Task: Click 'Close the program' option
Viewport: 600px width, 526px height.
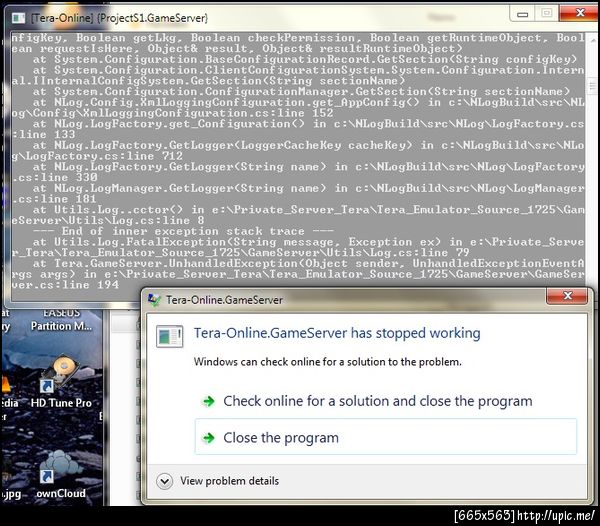Action: point(385,437)
